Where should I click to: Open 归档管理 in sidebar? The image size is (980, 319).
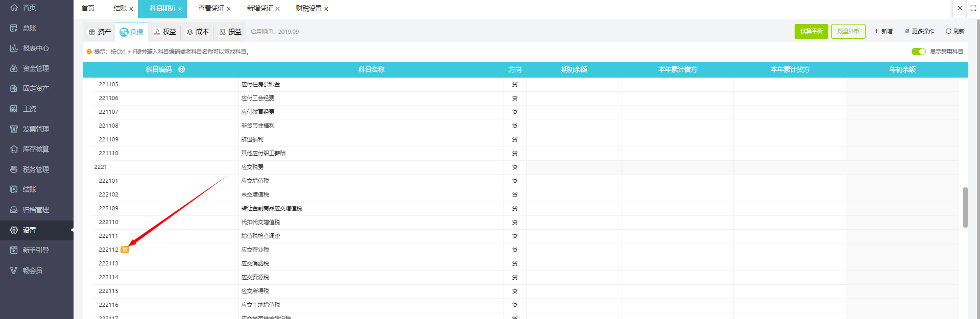[36, 210]
